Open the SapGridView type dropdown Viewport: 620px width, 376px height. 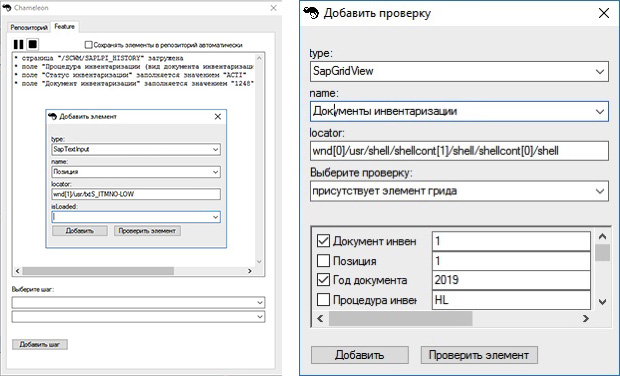[600, 72]
